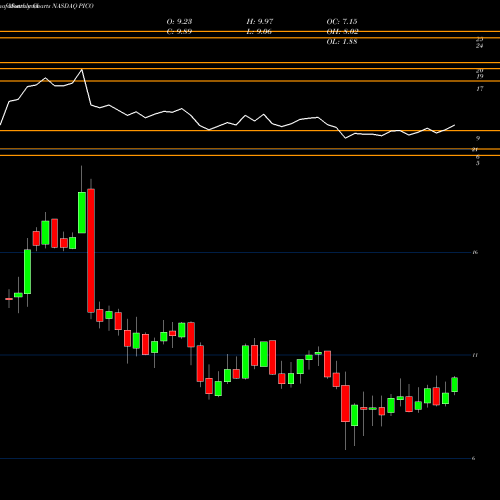Click the price axis label 16
This screenshot has width=500, height=500.
pyautogui.click(x=475, y=252)
